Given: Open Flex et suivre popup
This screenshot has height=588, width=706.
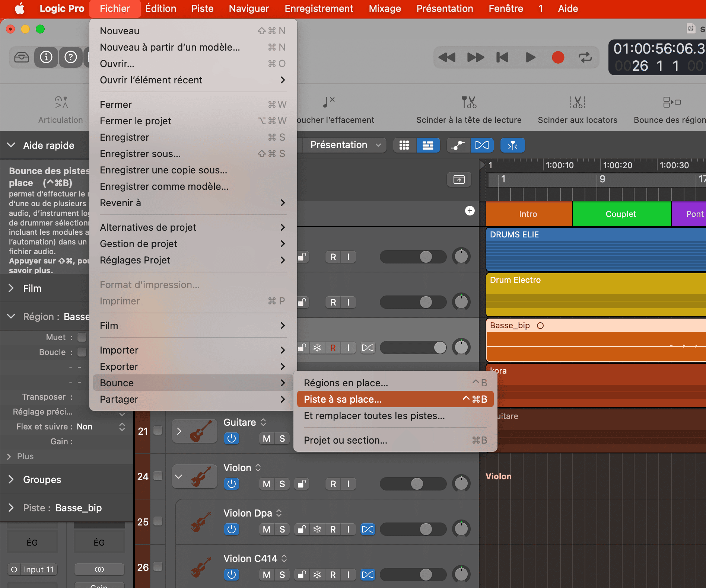Looking at the screenshot, I should [x=122, y=426].
